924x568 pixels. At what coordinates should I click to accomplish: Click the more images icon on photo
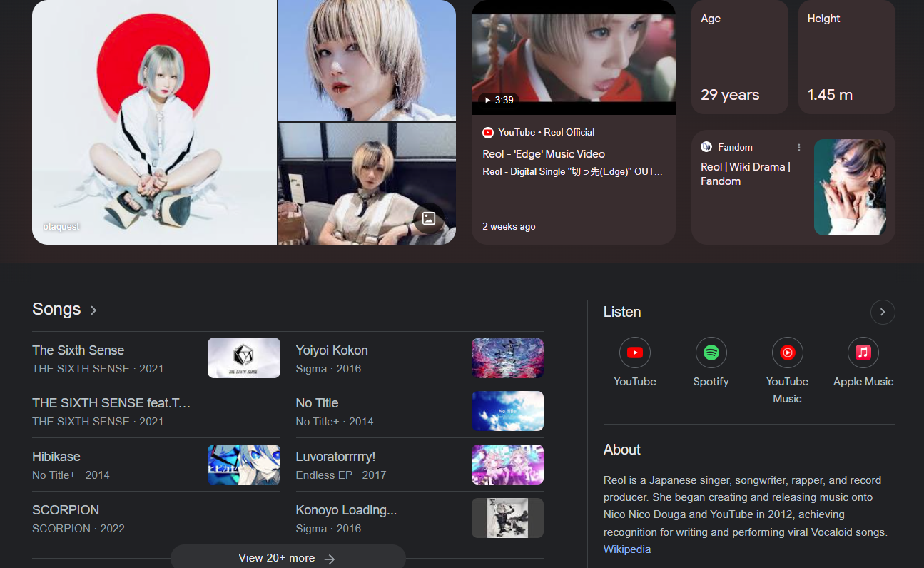pyautogui.click(x=429, y=219)
